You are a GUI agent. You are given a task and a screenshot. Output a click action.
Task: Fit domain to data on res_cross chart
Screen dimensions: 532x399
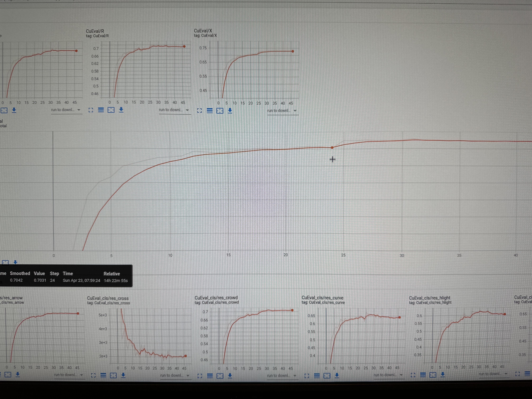[113, 375]
